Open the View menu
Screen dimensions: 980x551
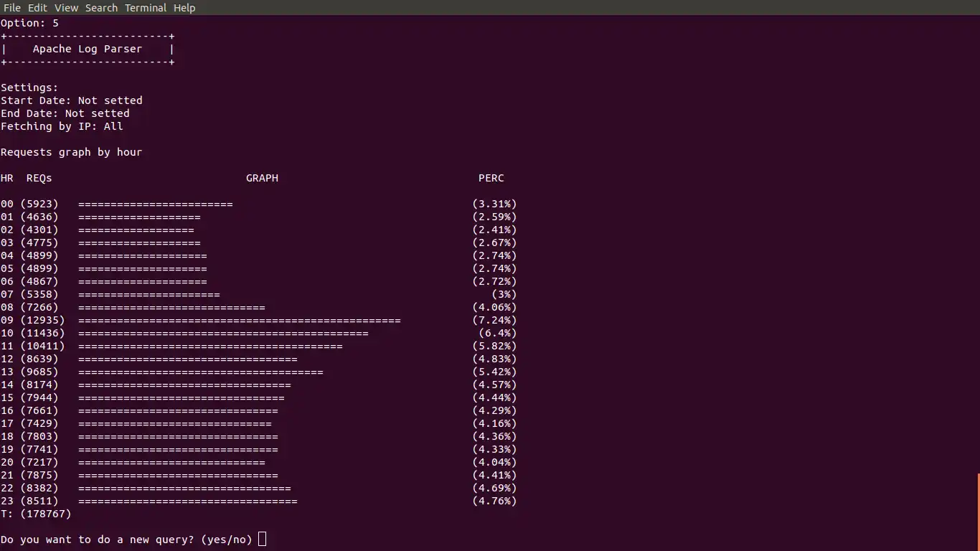coord(66,8)
